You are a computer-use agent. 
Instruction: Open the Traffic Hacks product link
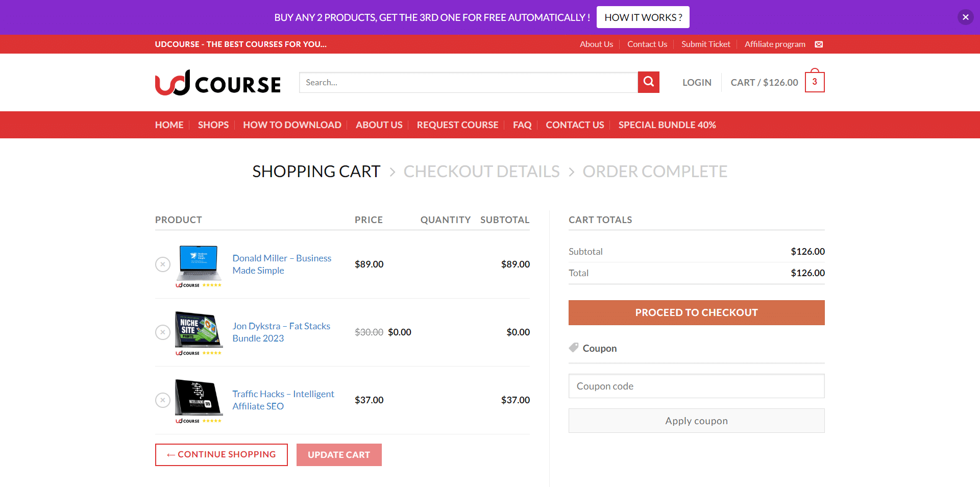click(x=283, y=400)
